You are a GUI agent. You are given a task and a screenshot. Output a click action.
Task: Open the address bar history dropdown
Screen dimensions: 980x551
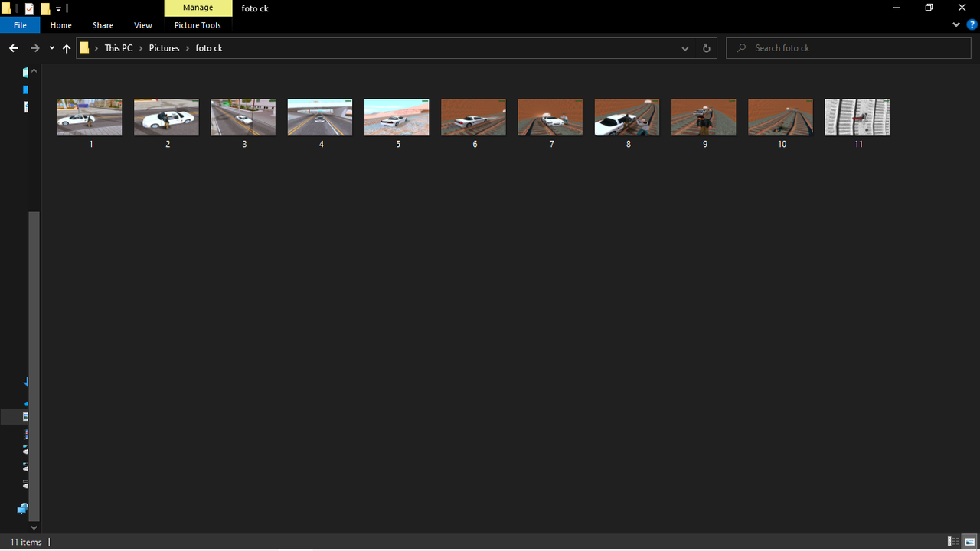[685, 48]
